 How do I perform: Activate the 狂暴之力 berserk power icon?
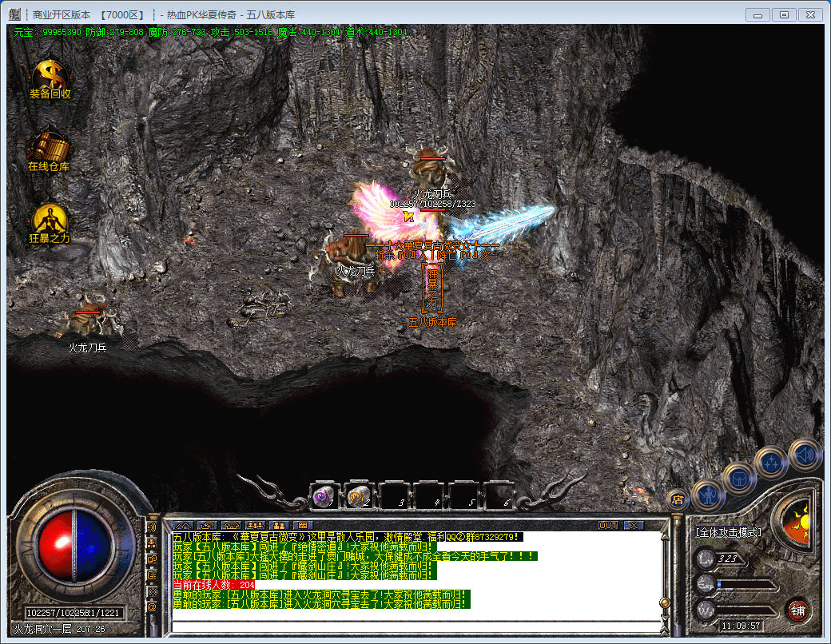click(50, 224)
